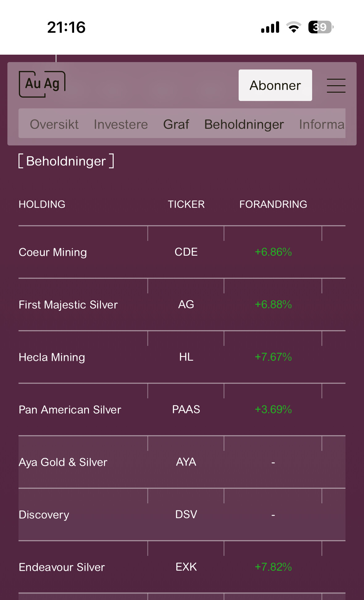
Task: Open the AuAg logo home link
Action: [x=42, y=84]
